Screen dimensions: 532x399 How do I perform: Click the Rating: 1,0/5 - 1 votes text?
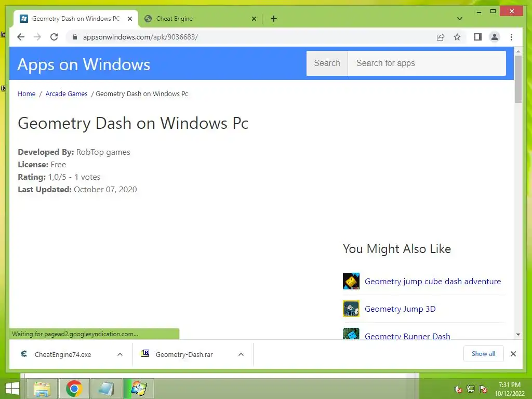pos(59,177)
